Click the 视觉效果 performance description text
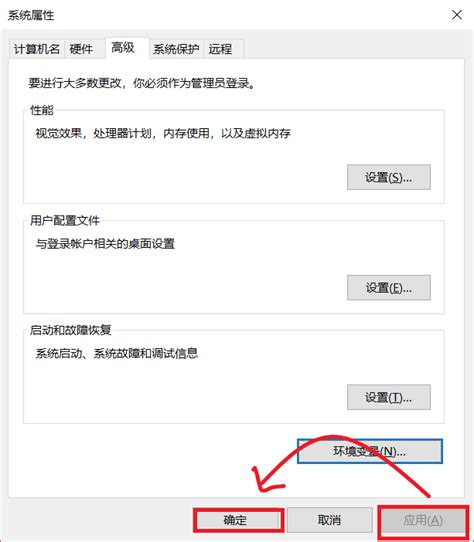 coord(163,133)
